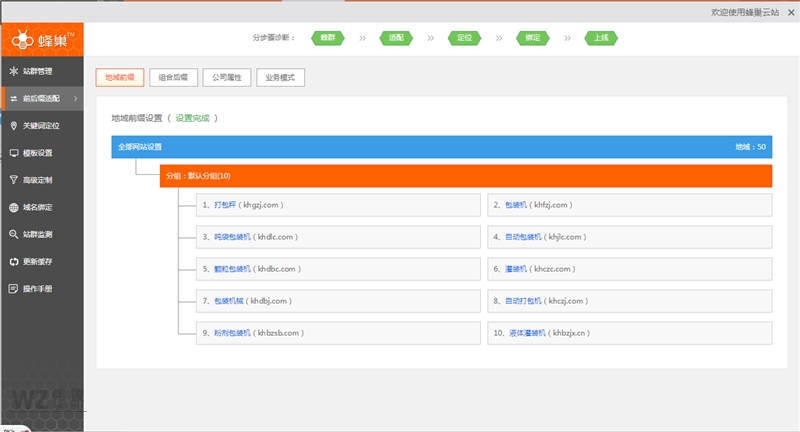This screenshot has width=800, height=432.
Task: Select the 上线 diagnosis step
Action: tap(600, 38)
